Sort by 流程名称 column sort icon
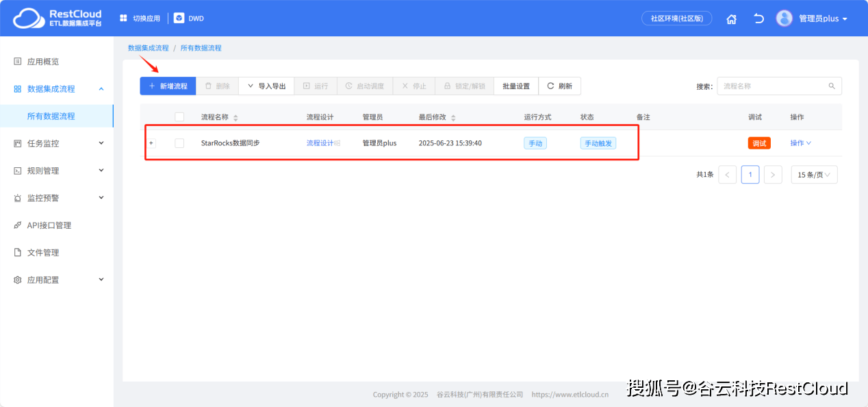868x407 pixels. [x=235, y=118]
